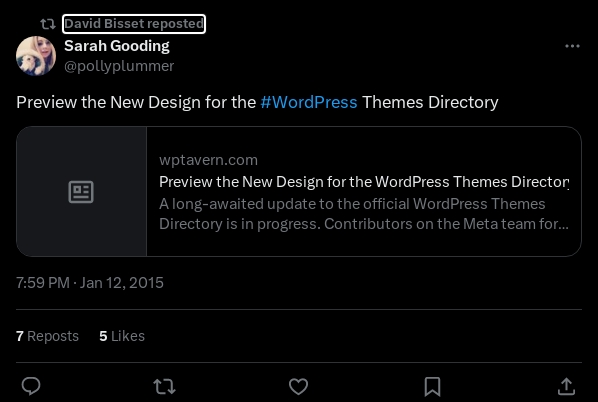Click the article placeholder icon in card
This screenshot has width=598, height=402.
[x=81, y=192]
